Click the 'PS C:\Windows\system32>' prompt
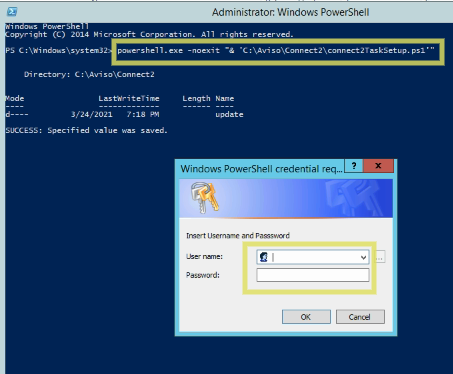Image resolution: width=453 pixels, height=374 pixels. click(x=59, y=50)
